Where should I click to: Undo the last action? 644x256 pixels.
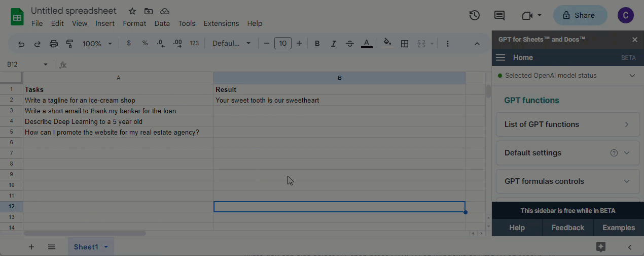click(x=21, y=44)
